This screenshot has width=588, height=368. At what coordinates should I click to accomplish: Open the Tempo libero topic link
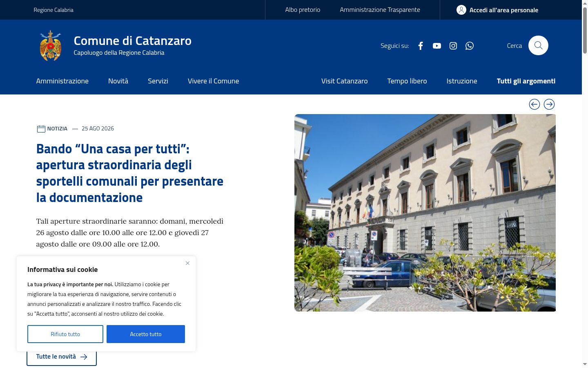click(x=407, y=81)
